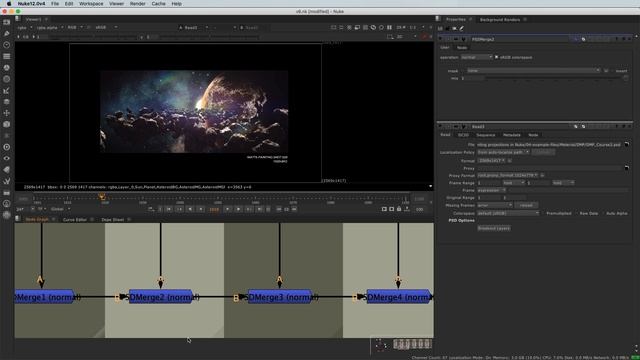Browse for the Read3 file path
The width and height of the screenshot is (640, 360).
pyautogui.click(x=627, y=144)
